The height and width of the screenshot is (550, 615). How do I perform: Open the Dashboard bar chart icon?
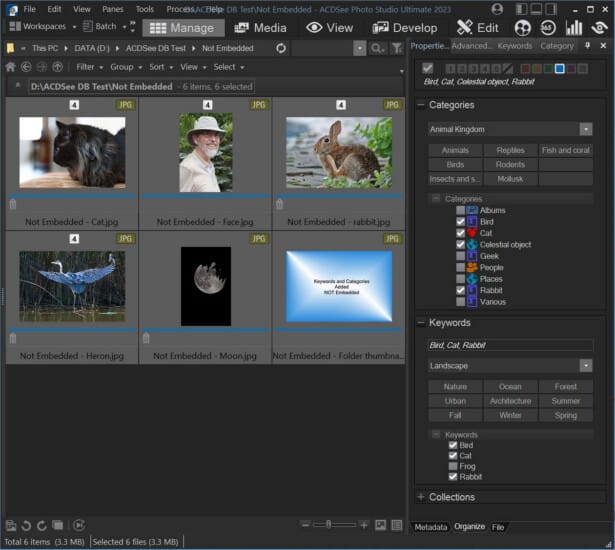point(574,28)
